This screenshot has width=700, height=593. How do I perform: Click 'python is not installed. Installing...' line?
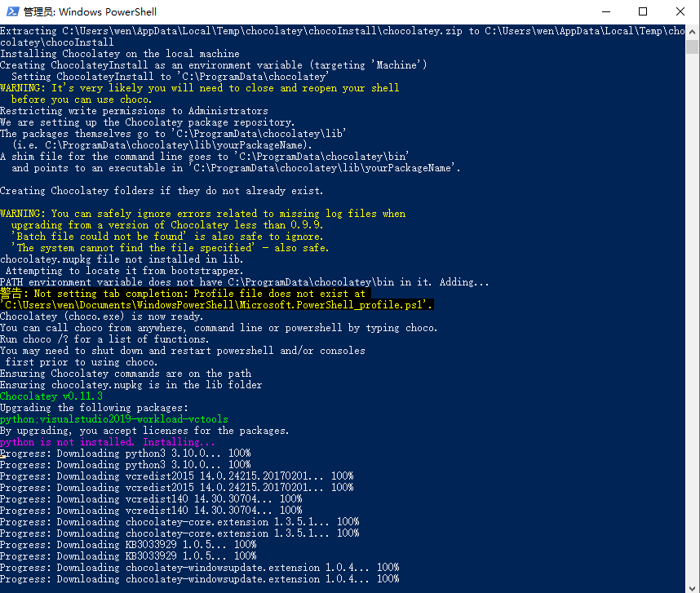coord(107,442)
